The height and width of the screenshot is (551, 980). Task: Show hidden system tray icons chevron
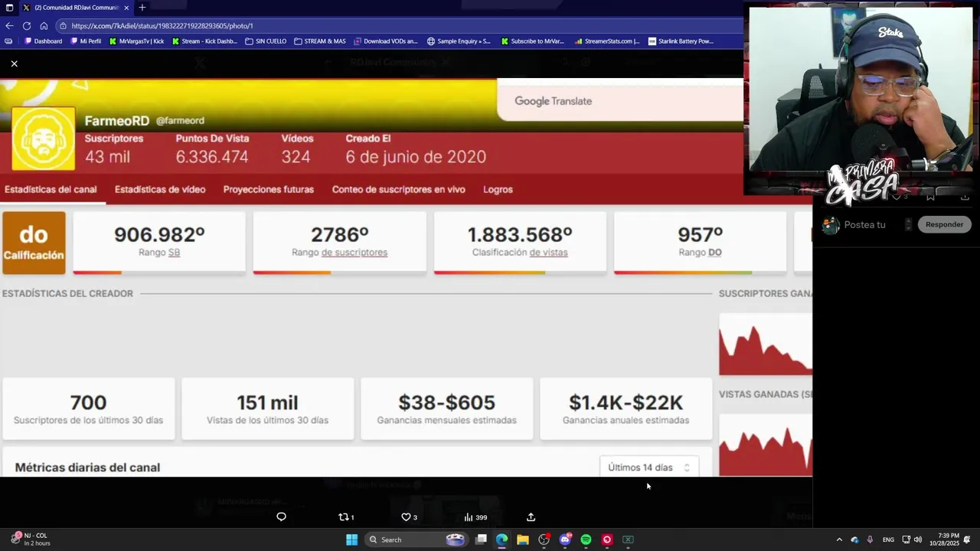[x=839, y=540]
